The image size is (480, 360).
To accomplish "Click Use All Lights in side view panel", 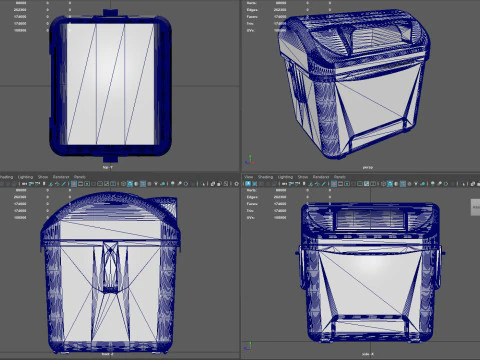I will pyautogui.click(x=416, y=184).
